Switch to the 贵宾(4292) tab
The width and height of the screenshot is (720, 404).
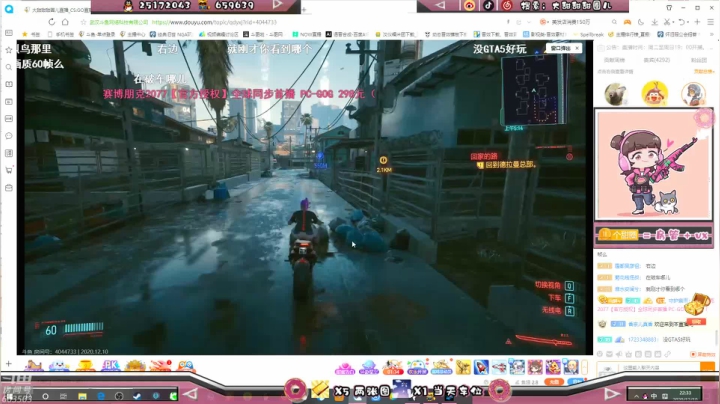coord(657,60)
